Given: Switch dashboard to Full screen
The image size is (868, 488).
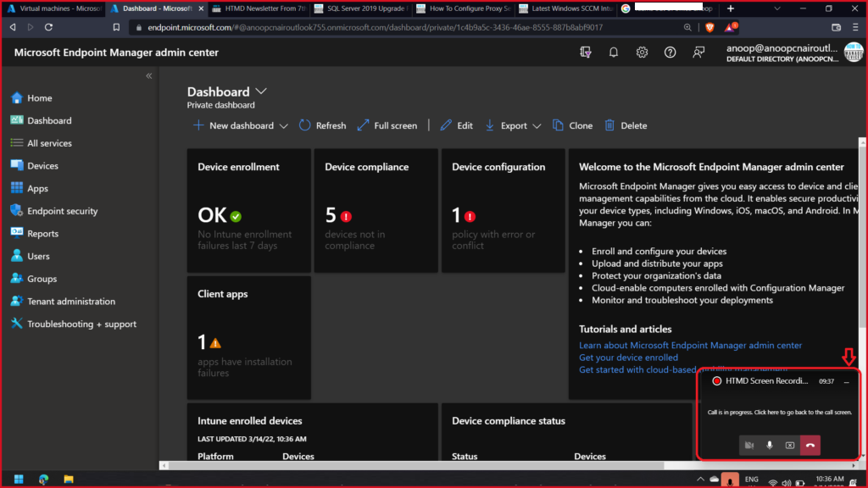Looking at the screenshot, I should [387, 125].
